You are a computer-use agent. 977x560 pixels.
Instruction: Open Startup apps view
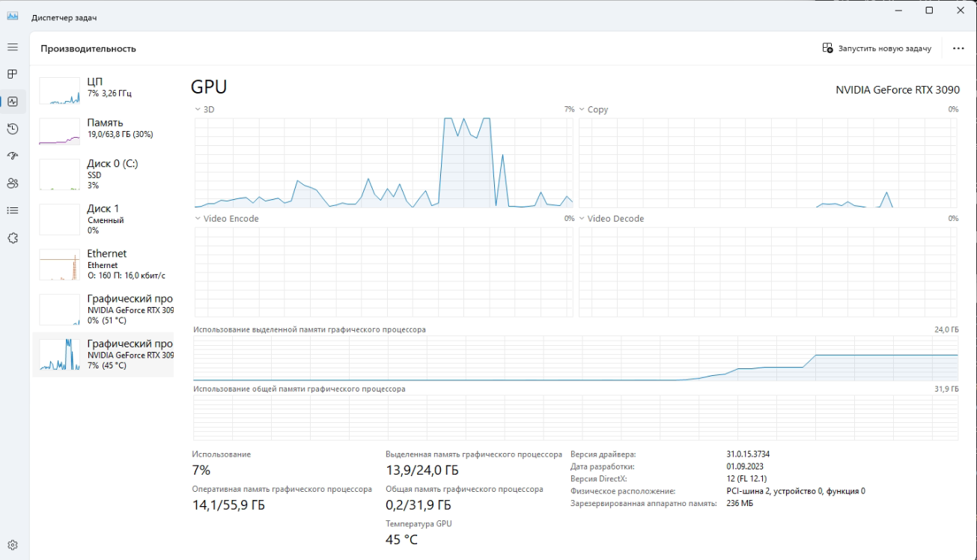(x=12, y=156)
